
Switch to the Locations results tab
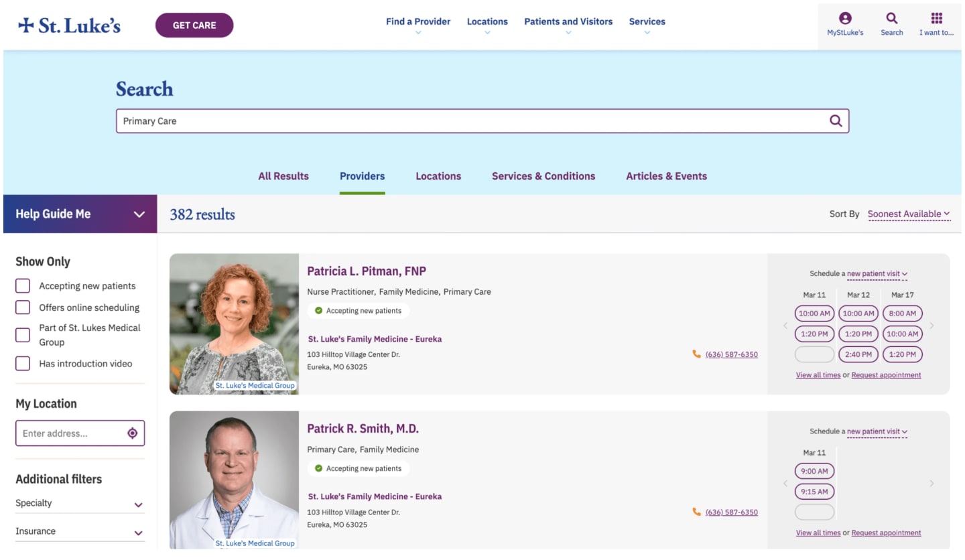(438, 176)
